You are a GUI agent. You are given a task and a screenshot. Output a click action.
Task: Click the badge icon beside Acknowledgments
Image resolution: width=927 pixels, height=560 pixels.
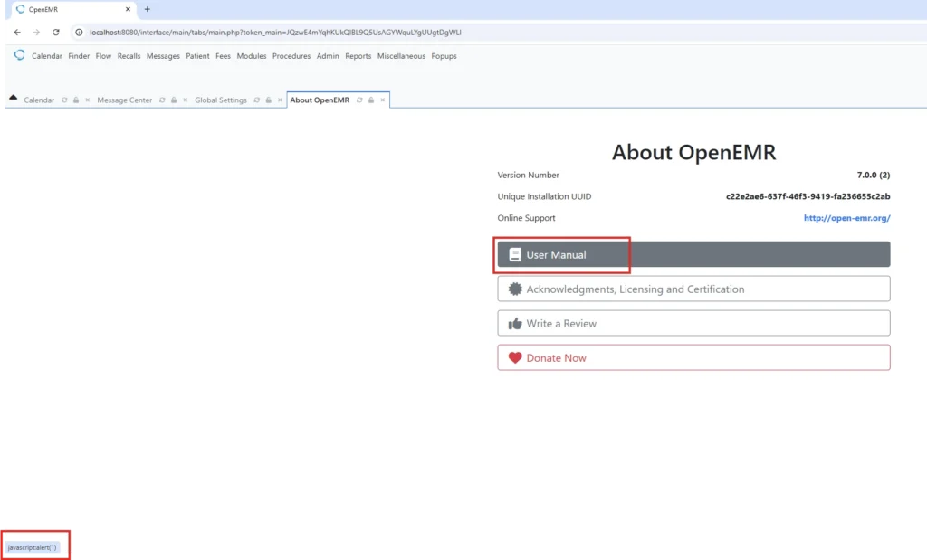[x=515, y=289]
